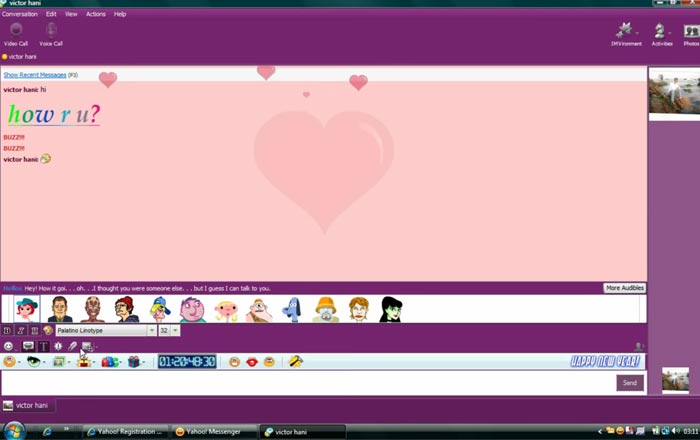This screenshot has width=700, height=440.
Task: Select the orange-hat old man audible
Action: tap(325, 309)
